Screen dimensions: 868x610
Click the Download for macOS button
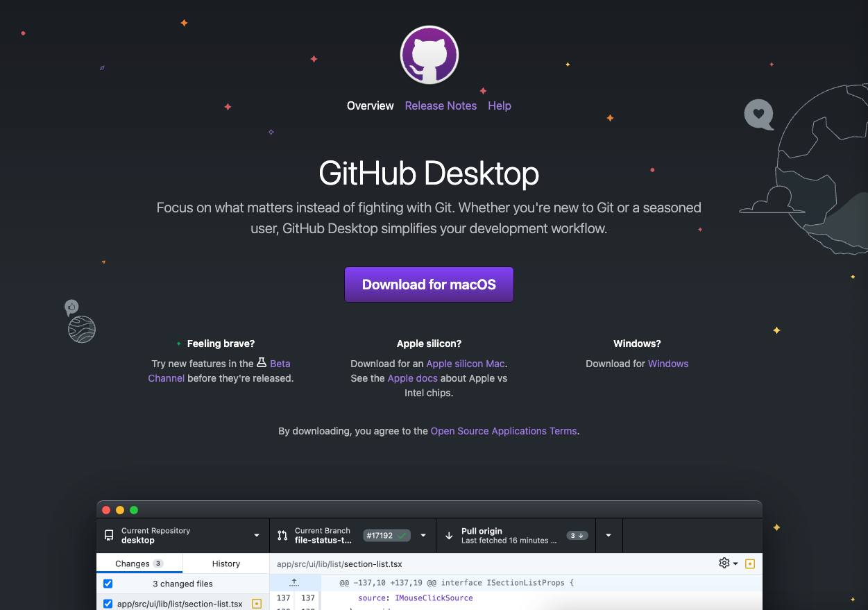(x=429, y=285)
